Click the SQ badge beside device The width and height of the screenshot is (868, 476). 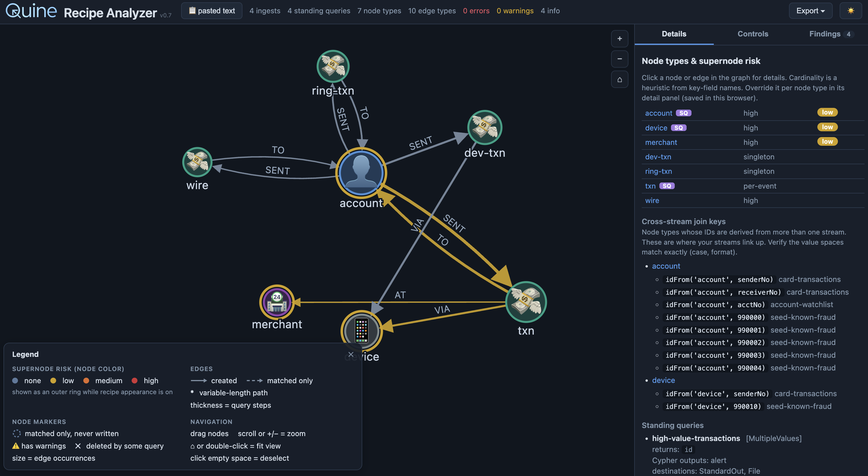coord(678,128)
